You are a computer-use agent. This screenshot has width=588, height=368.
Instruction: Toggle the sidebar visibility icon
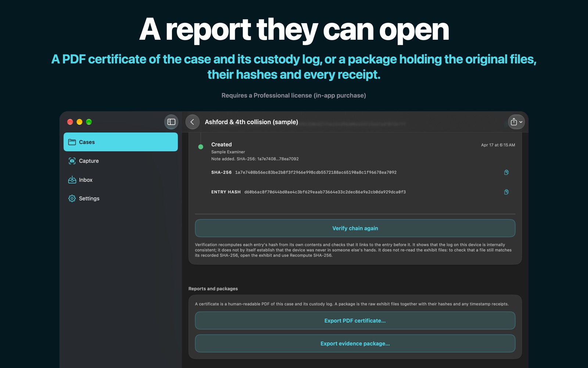click(171, 122)
